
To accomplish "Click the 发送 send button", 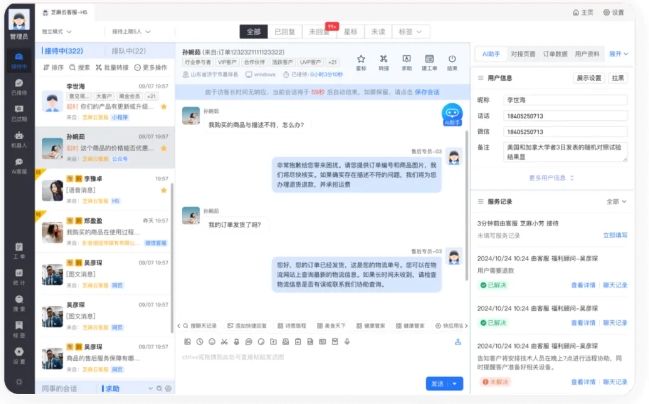I will [x=437, y=384].
